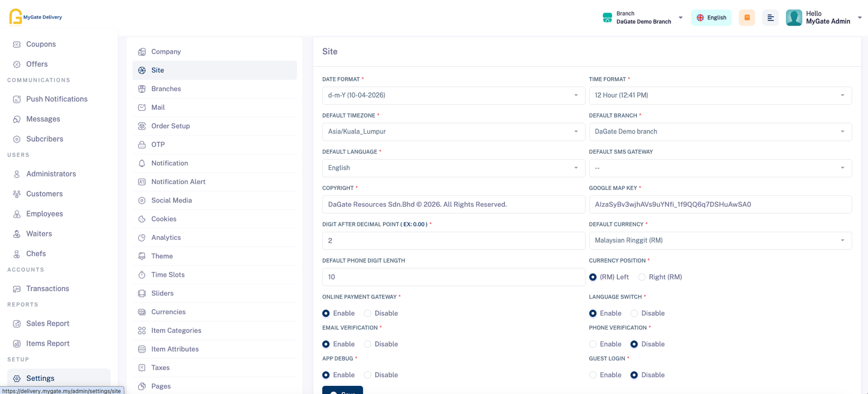Click the OTP lock icon
The width and height of the screenshot is (868, 394).
click(x=142, y=145)
